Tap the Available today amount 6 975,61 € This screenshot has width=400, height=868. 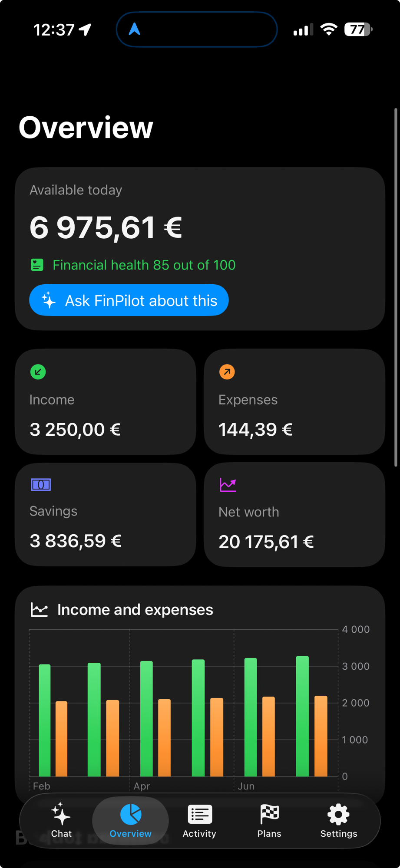click(x=106, y=227)
